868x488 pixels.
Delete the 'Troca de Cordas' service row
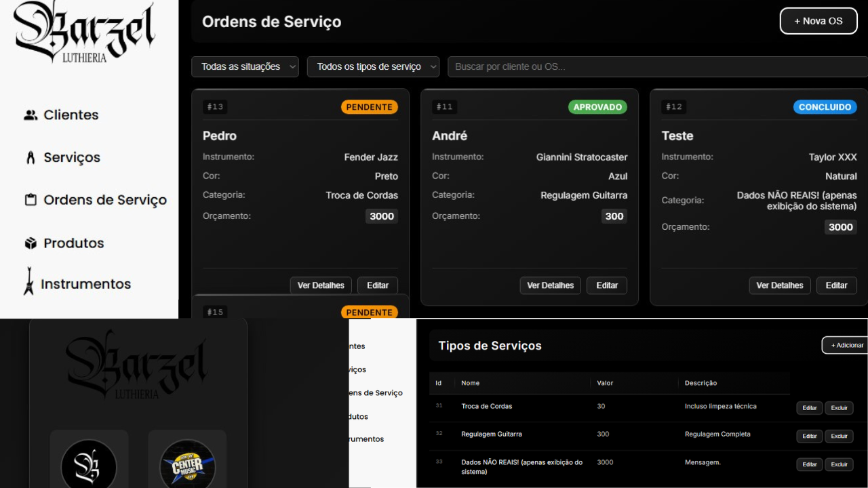coord(839,408)
